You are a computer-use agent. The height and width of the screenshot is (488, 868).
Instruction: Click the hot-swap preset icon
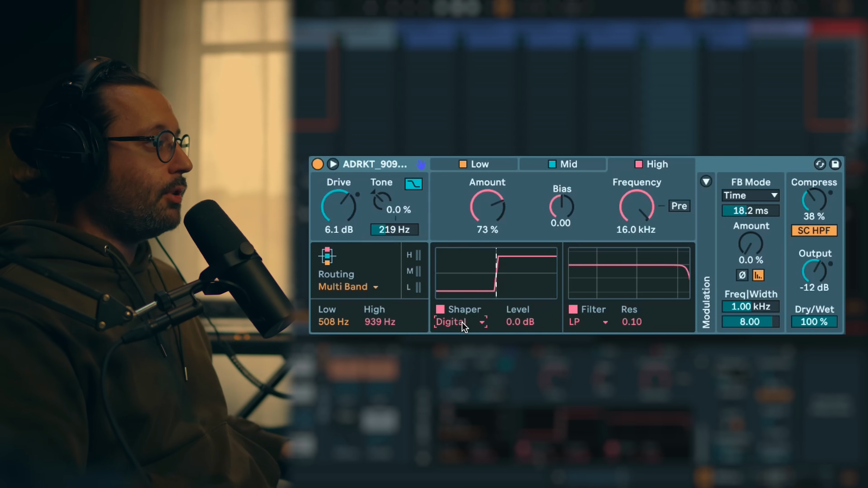click(820, 164)
